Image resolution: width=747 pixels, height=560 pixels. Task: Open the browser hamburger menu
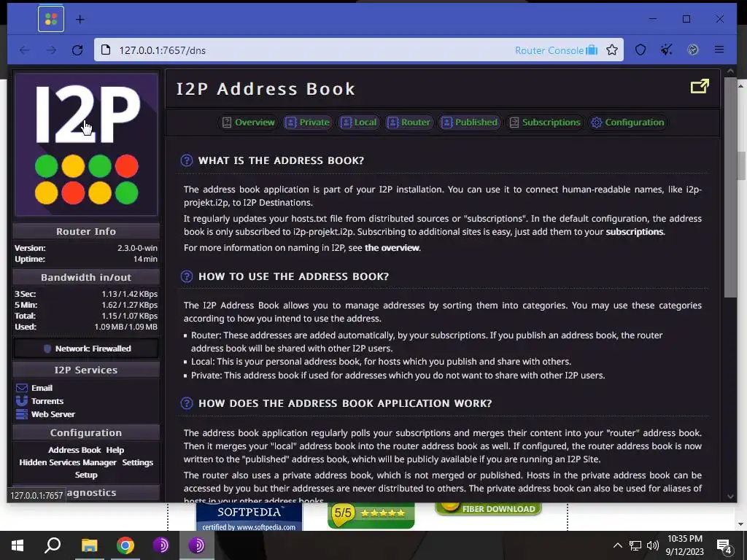719,50
